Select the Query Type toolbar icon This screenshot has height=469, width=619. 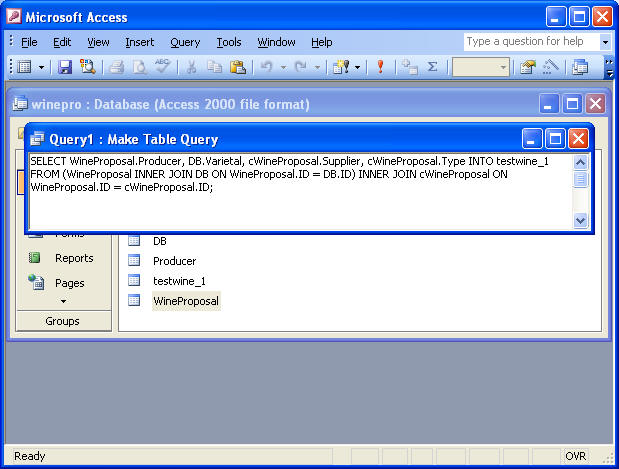click(341, 67)
